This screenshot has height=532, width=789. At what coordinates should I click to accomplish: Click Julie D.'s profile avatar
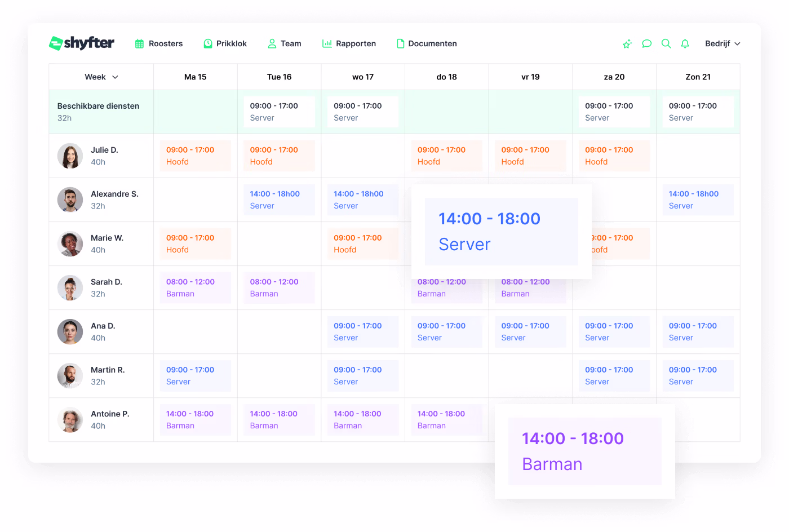click(70, 156)
